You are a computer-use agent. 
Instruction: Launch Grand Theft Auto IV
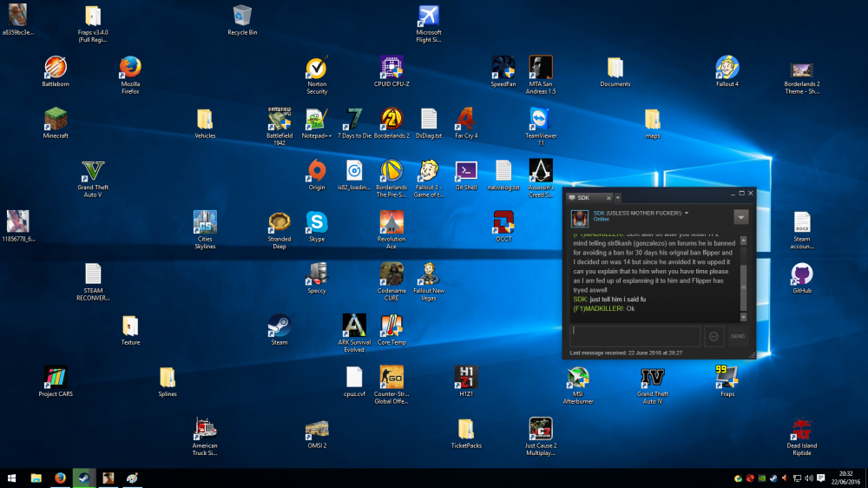tap(652, 385)
